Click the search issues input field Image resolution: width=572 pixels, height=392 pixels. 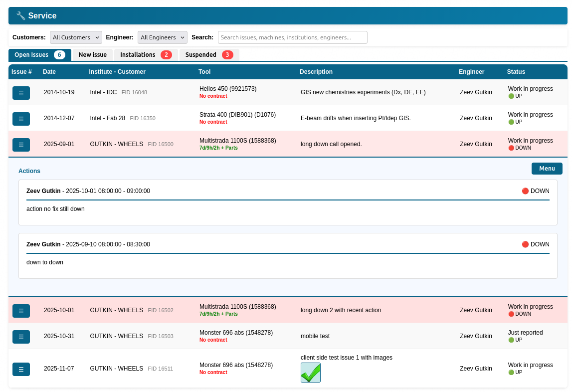click(x=292, y=37)
